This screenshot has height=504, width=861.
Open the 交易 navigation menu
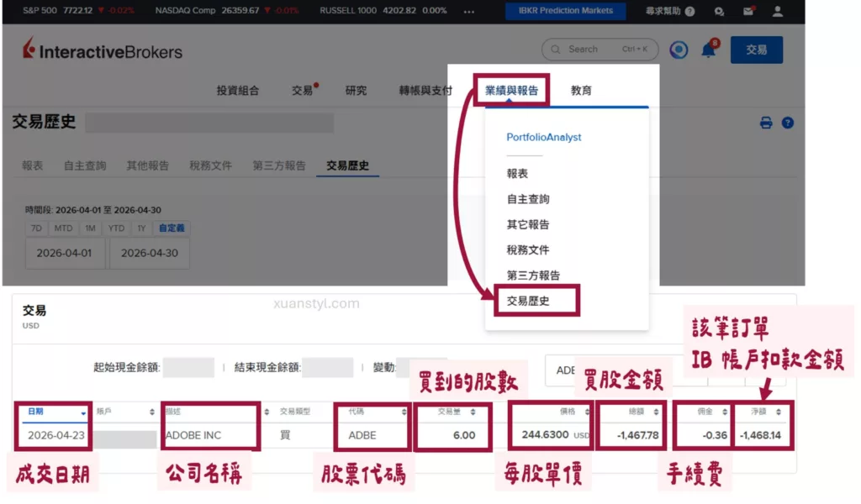(302, 91)
